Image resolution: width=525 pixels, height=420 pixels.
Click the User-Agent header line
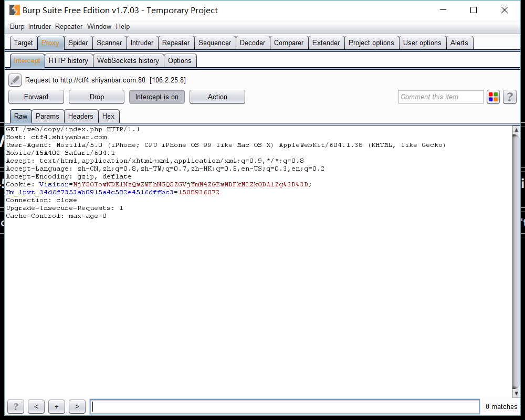(x=226, y=149)
